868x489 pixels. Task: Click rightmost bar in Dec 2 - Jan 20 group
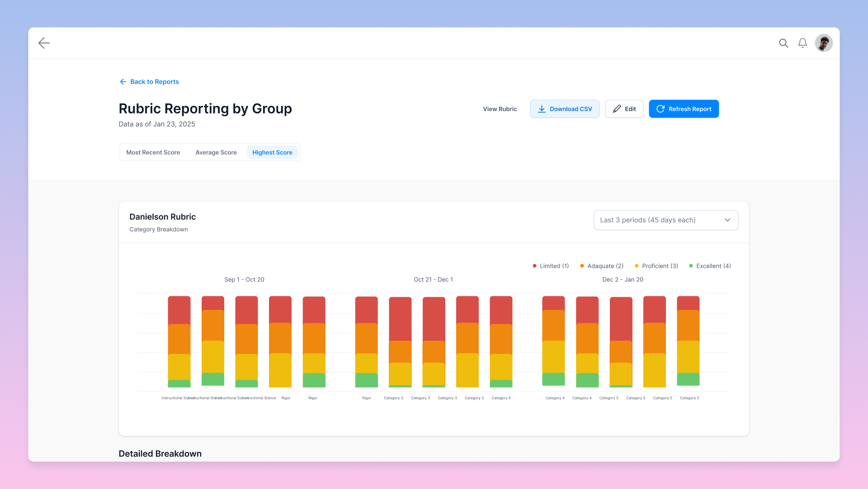[x=688, y=341]
